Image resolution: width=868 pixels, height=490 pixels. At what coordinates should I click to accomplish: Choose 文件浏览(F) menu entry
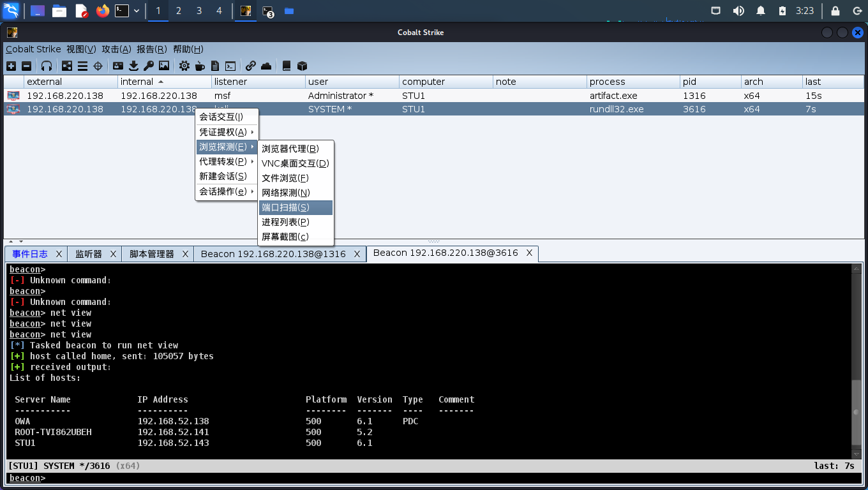point(296,178)
